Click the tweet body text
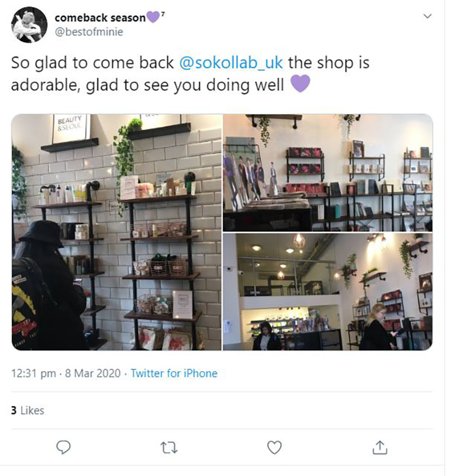The height and width of the screenshot is (476, 451). point(190,74)
